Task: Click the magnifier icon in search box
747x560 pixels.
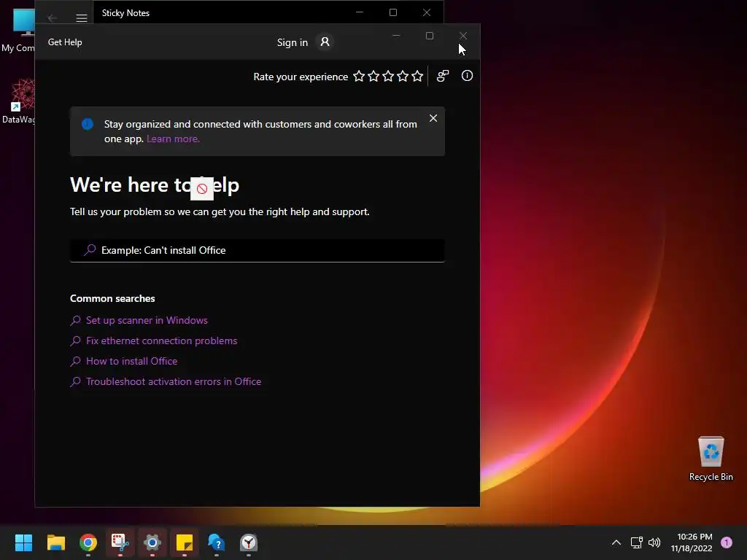Action: coord(90,250)
